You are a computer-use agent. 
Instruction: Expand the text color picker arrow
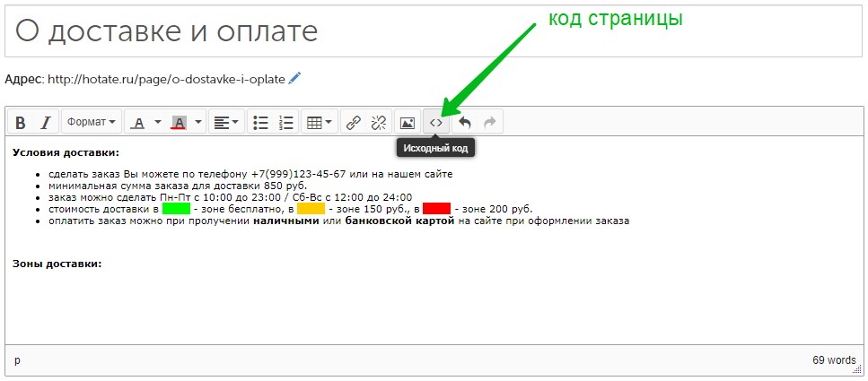[158, 122]
